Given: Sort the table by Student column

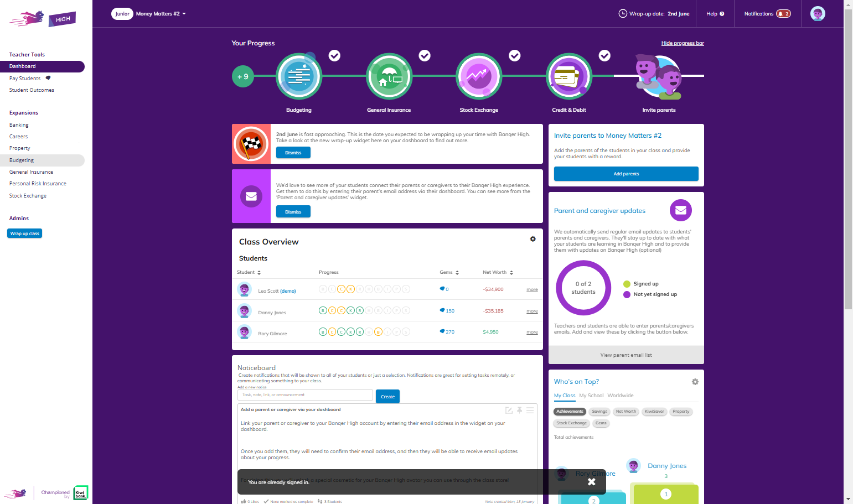Looking at the screenshot, I should (249, 272).
